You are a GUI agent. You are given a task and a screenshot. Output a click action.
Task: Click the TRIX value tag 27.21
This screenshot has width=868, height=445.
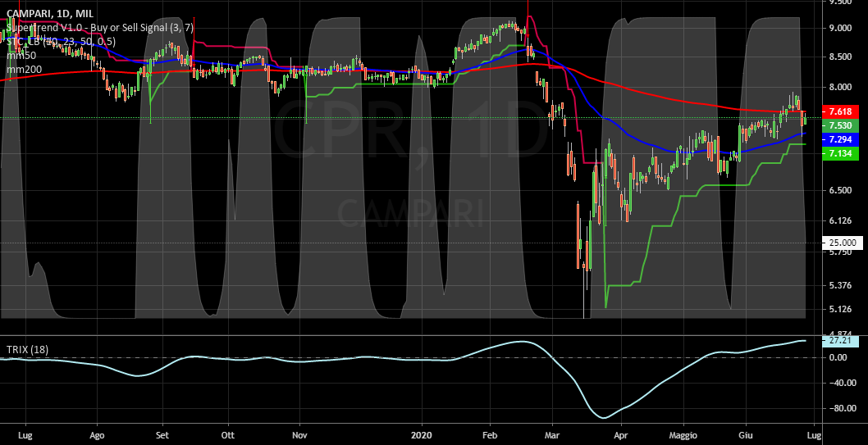(840, 342)
